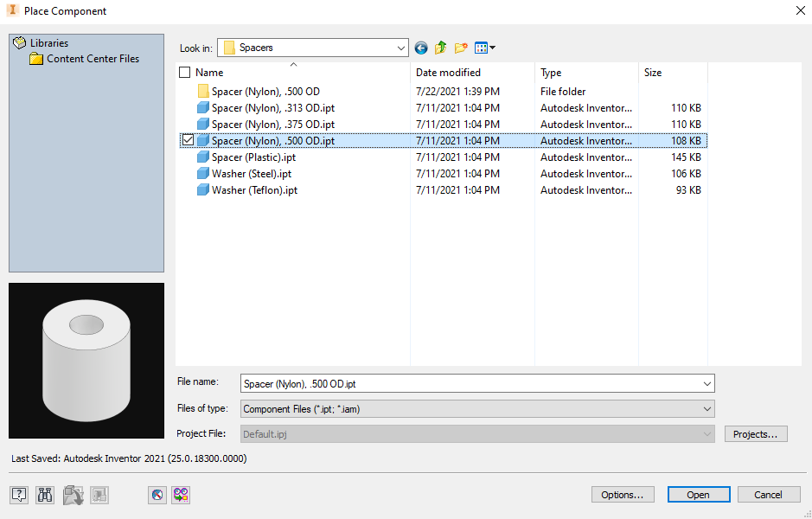Open the Options... dialog
This screenshot has height=519, width=812.
[x=623, y=495]
